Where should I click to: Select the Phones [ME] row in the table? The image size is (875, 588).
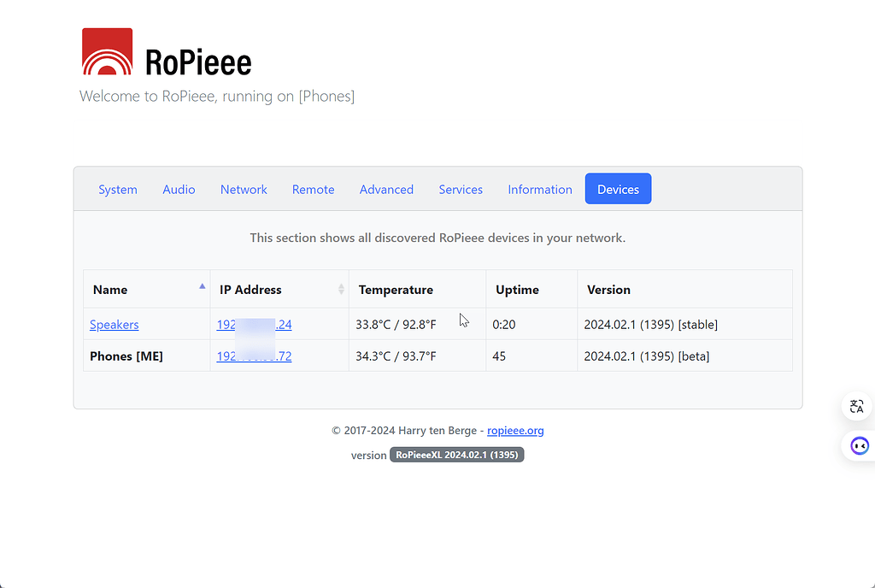point(126,356)
